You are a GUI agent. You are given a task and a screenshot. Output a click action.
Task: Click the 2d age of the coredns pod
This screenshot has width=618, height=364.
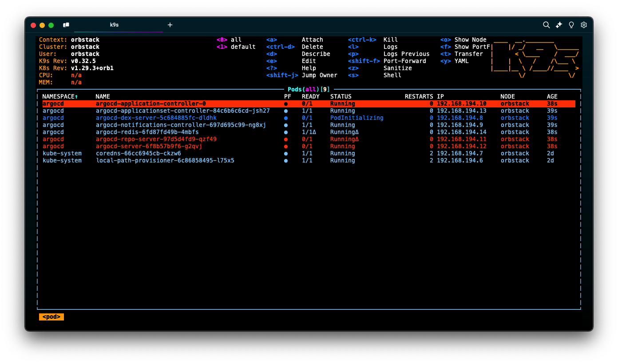(x=551, y=154)
